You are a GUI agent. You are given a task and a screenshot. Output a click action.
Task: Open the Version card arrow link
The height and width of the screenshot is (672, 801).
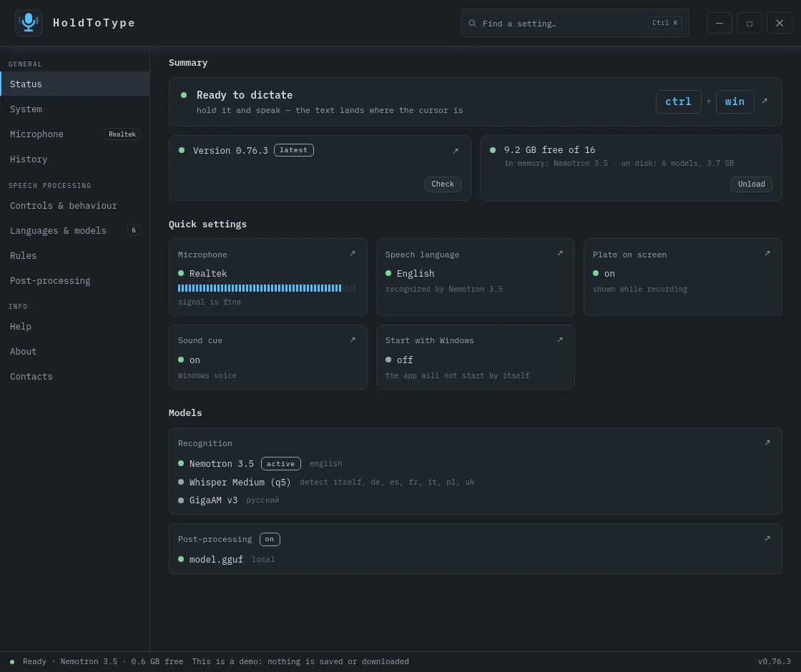point(456,151)
